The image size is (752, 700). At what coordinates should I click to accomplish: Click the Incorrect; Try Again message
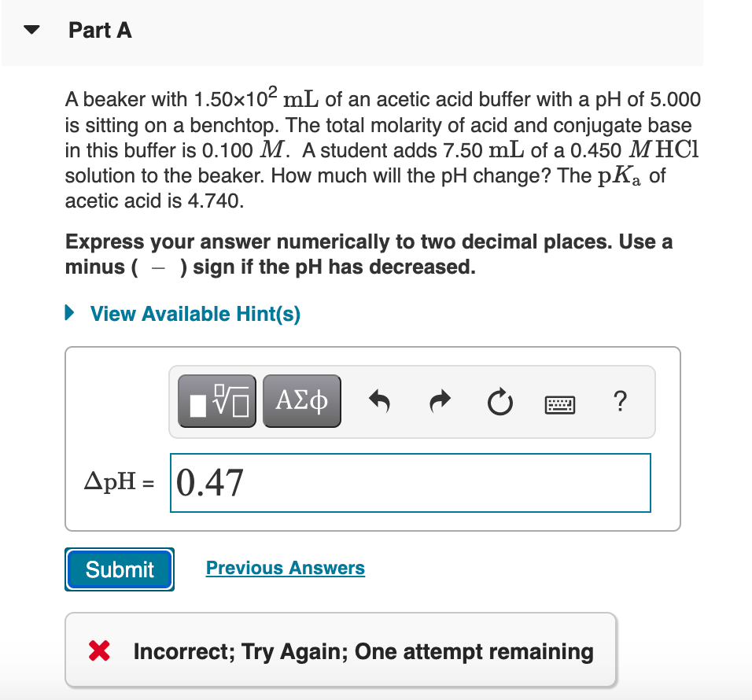coord(363,651)
